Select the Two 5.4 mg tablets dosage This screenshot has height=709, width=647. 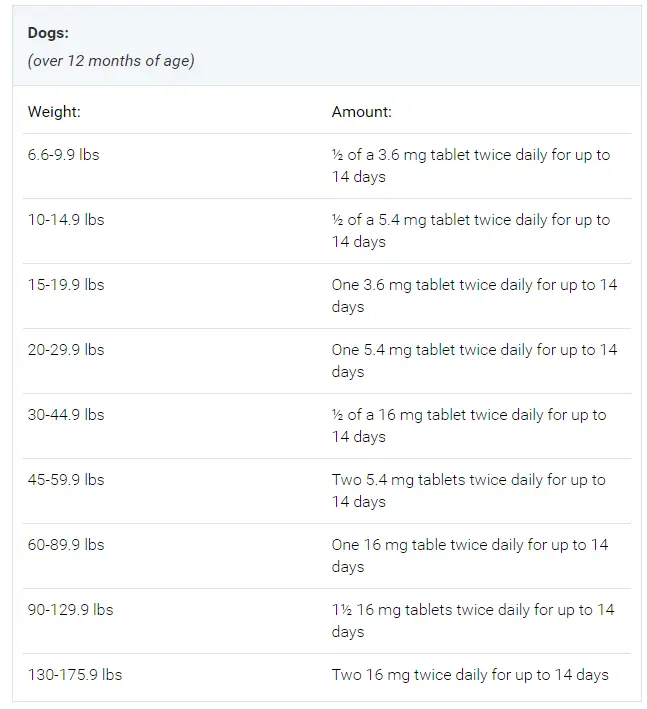pos(468,491)
